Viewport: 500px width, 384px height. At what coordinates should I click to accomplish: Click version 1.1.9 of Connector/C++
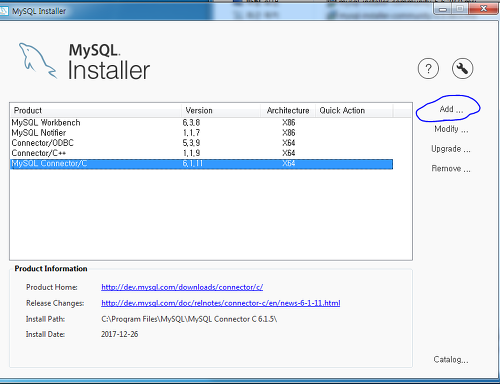click(191, 153)
